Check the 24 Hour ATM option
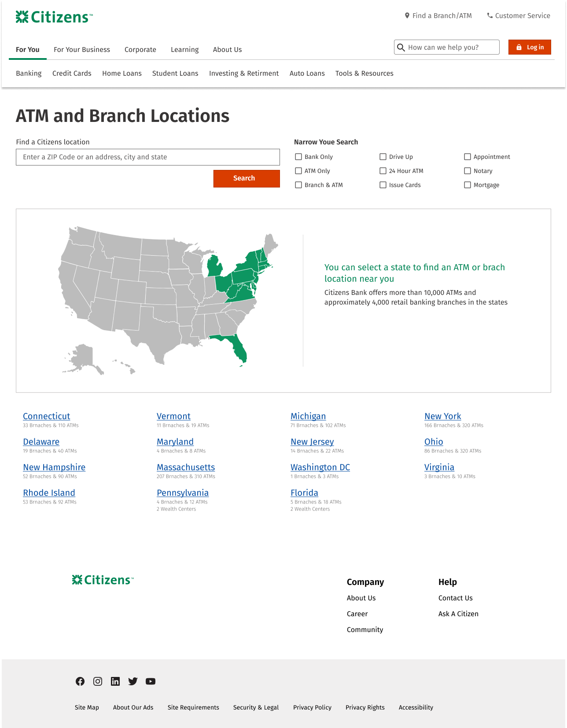This screenshot has height=728, width=567. pyautogui.click(x=383, y=171)
